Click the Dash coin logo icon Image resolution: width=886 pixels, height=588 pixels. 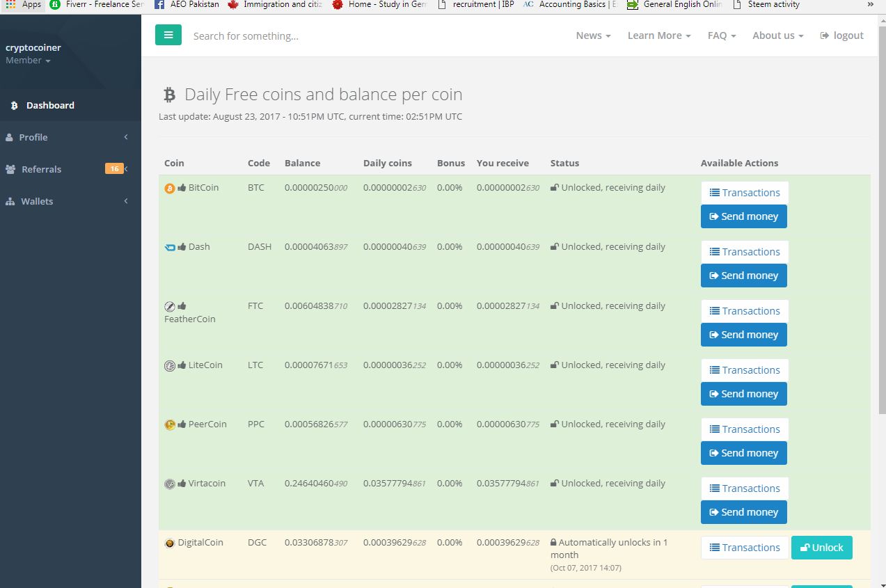[x=170, y=247]
